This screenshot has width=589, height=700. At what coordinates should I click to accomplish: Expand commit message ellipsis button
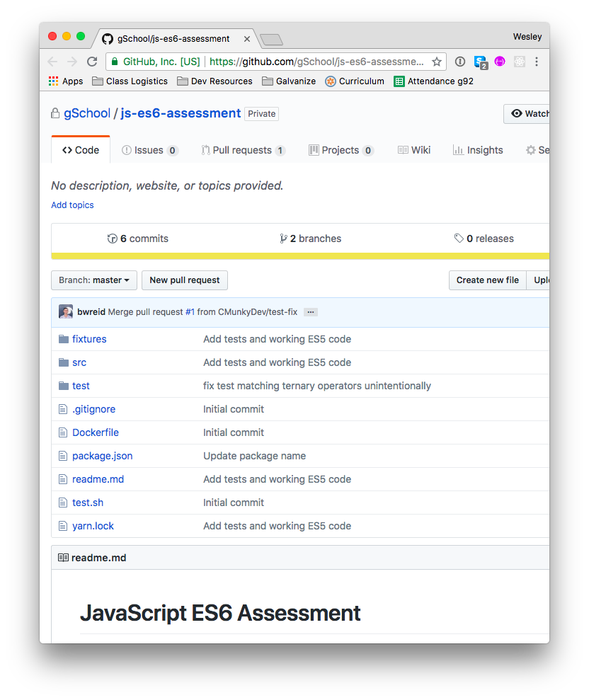click(x=311, y=312)
